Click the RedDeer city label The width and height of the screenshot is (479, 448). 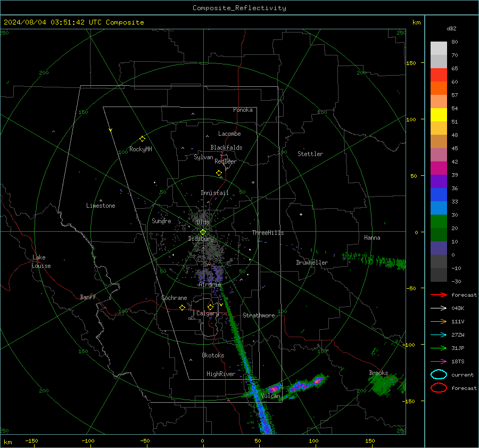[x=226, y=161]
